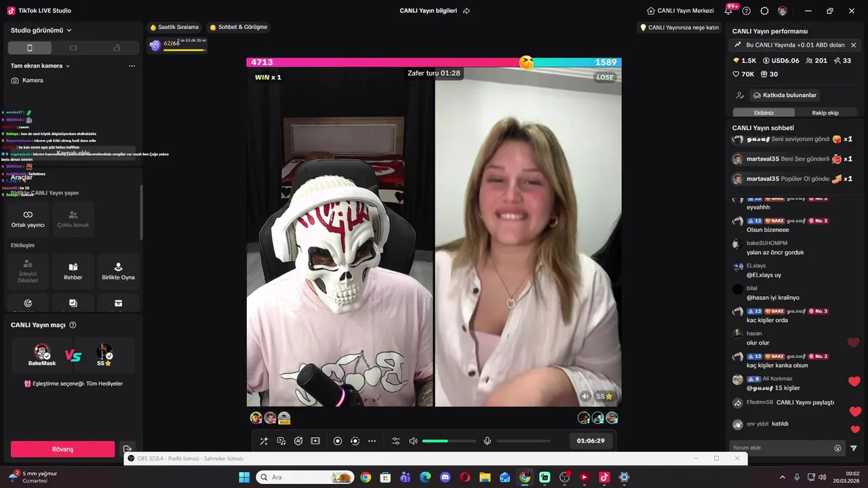The width and height of the screenshot is (868, 488).
Task: Click the MVP top gifter avatar
Action: click(284, 418)
